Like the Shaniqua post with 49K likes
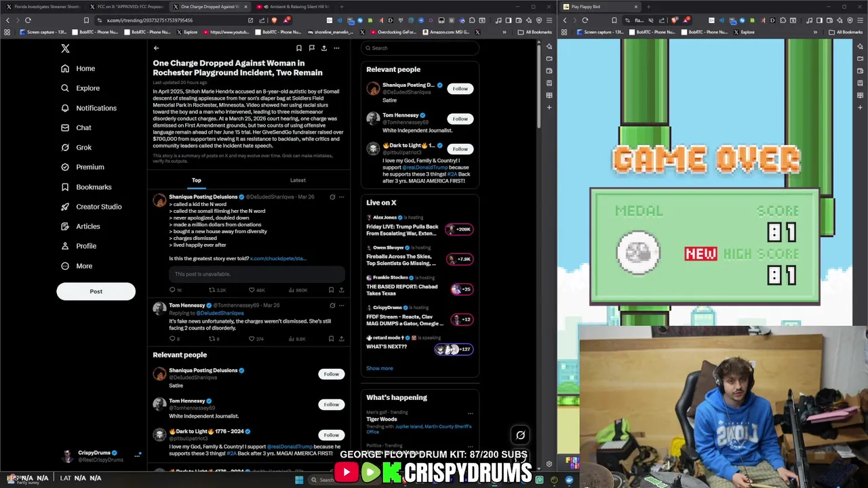Image resolution: width=868 pixels, height=488 pixels. (256, 290)
